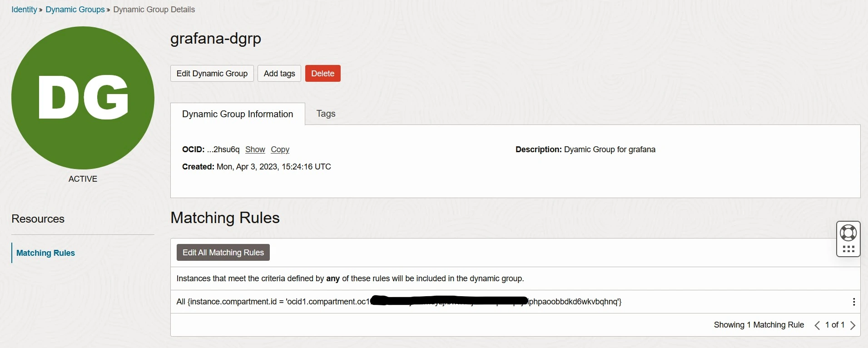The image size is (868, 348).
Task: Click the "1 of 1" page indicator
Action: [835, 325]
